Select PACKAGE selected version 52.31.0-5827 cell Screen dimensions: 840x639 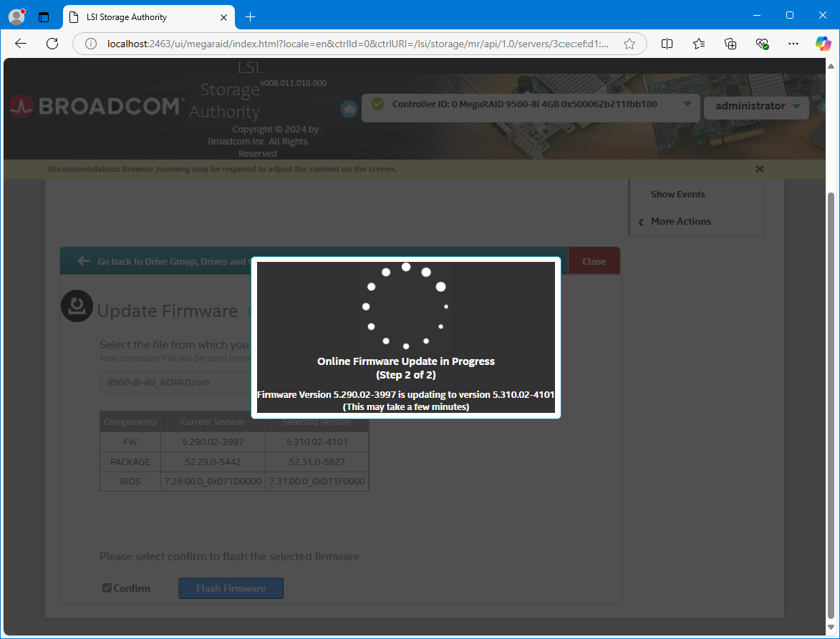pos(317,462)
